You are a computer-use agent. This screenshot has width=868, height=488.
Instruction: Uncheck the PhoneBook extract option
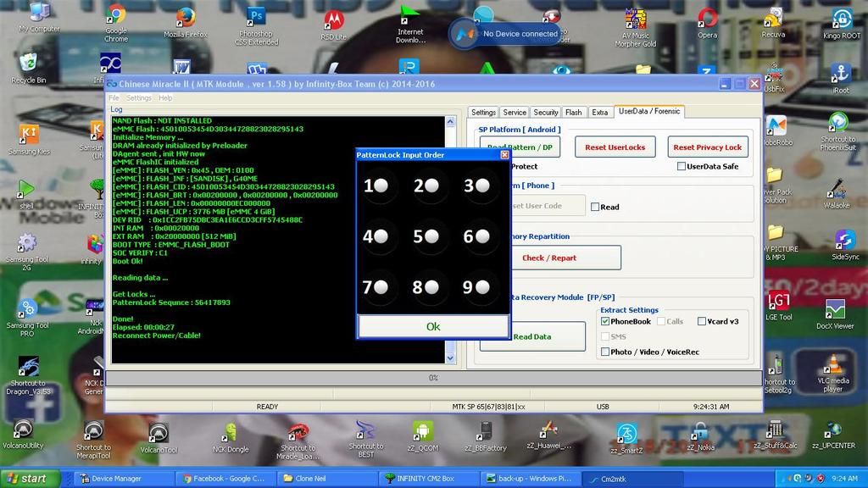coord(604,321)
